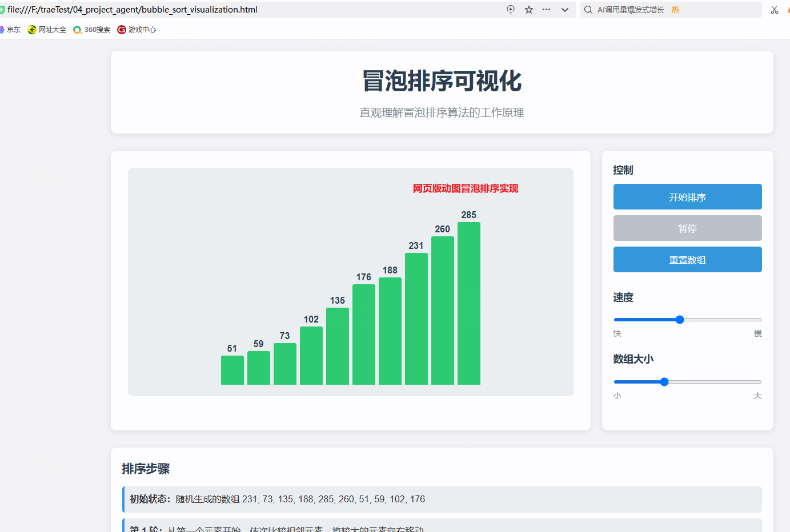Click the bar labeled 135
This screenshot has width=790, height=532.
tap(338, 346)
